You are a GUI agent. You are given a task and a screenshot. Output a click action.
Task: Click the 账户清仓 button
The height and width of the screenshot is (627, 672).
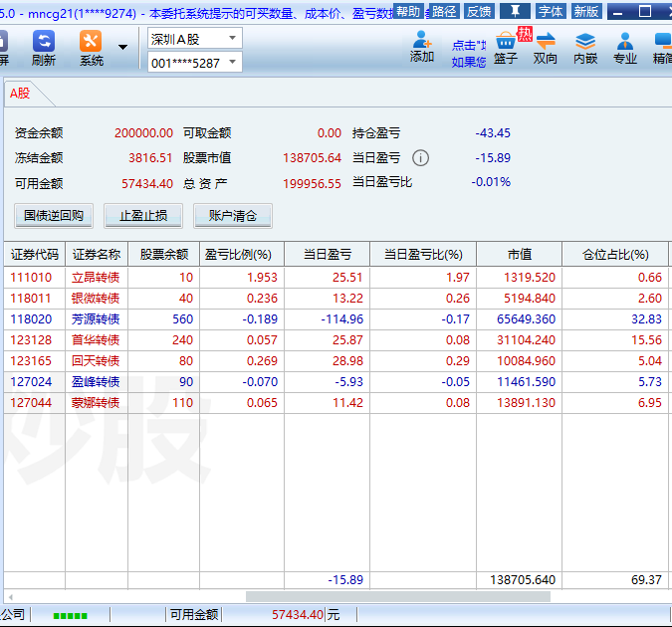point(232,216)
